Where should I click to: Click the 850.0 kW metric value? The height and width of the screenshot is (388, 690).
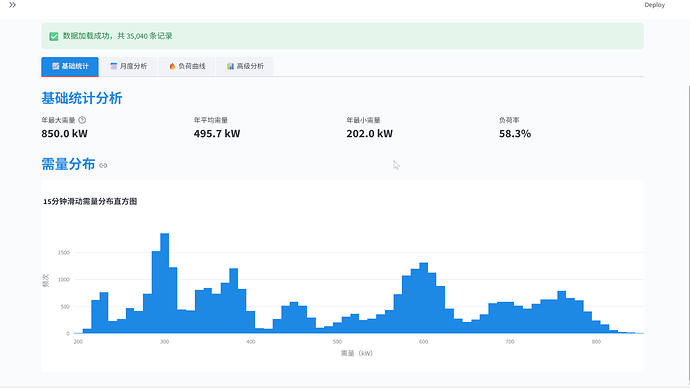tap(64, 134)
